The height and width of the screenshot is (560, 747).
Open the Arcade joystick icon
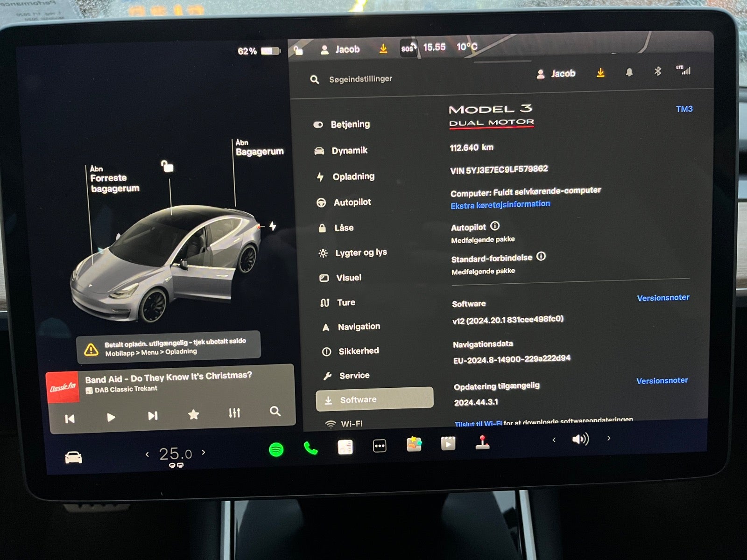tap(482, 442)
